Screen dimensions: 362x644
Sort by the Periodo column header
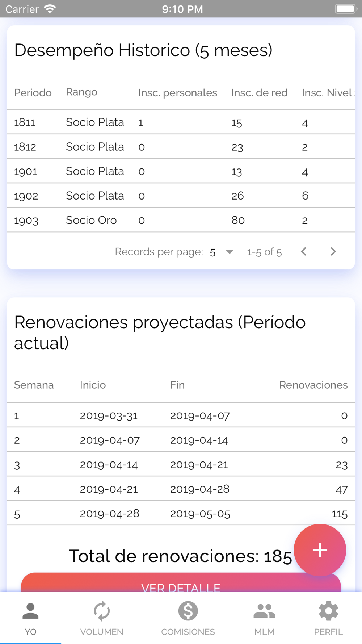(x=33, y=93)
